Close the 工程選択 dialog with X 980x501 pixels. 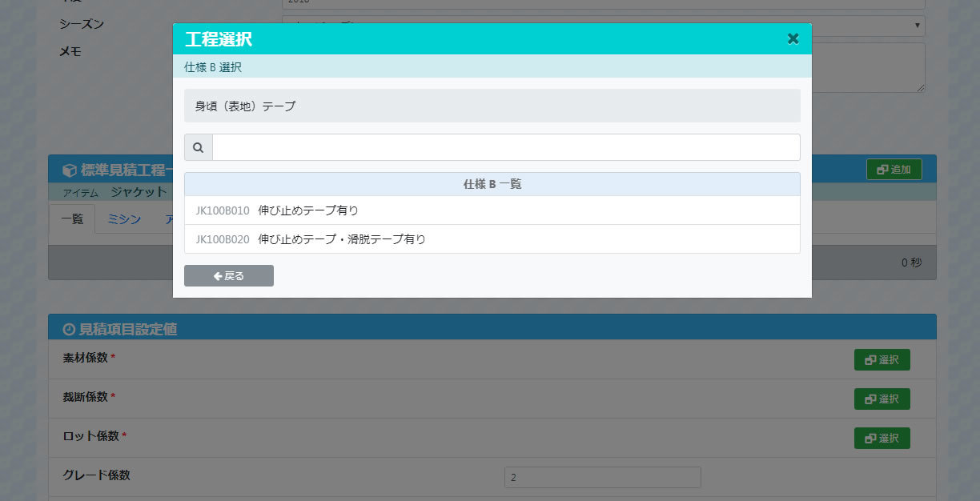[x=793, y=38]
